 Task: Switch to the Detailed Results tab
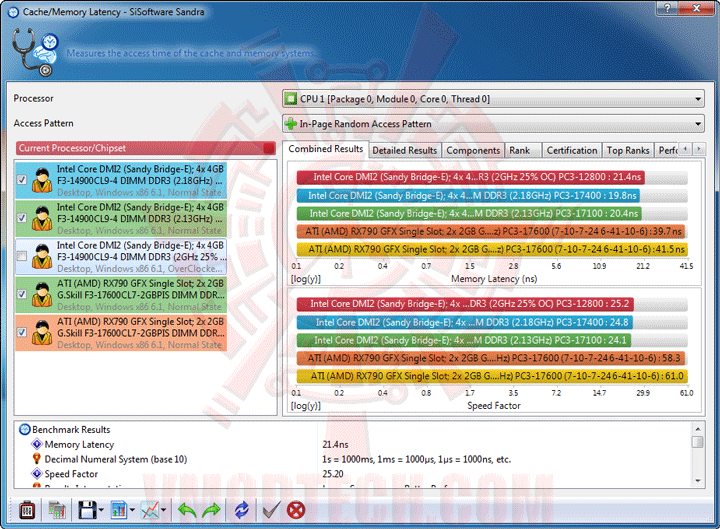point(405,150)
